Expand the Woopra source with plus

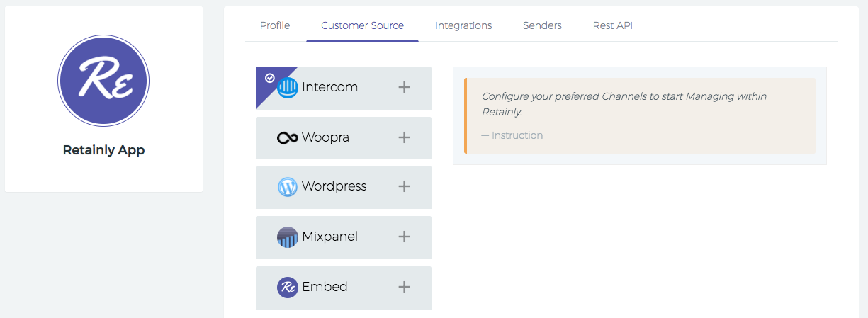tap(404, 137)
